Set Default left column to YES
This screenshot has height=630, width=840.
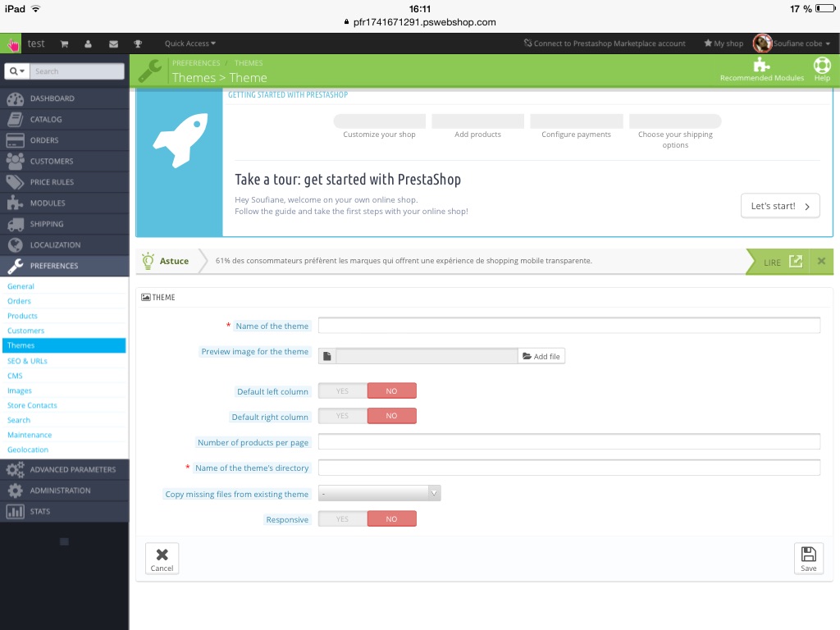coord(343,391)
